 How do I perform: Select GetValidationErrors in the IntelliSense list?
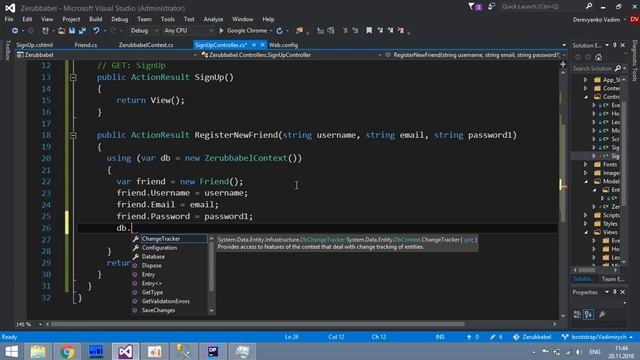point(166,301)
